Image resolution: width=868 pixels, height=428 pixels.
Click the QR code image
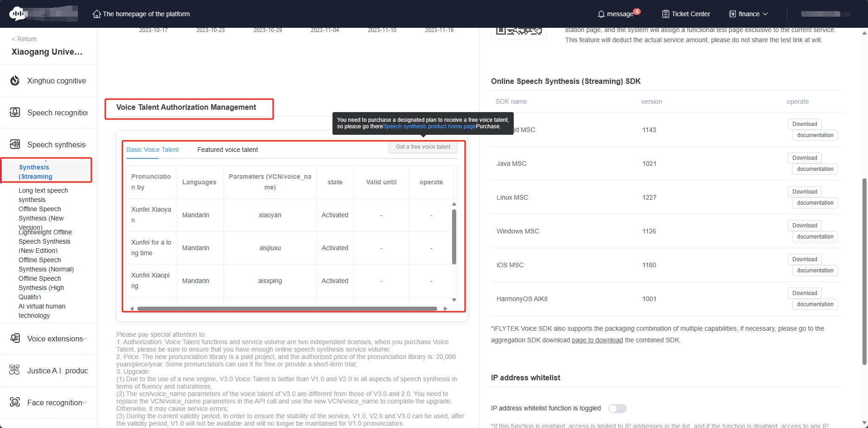point(519,31)
